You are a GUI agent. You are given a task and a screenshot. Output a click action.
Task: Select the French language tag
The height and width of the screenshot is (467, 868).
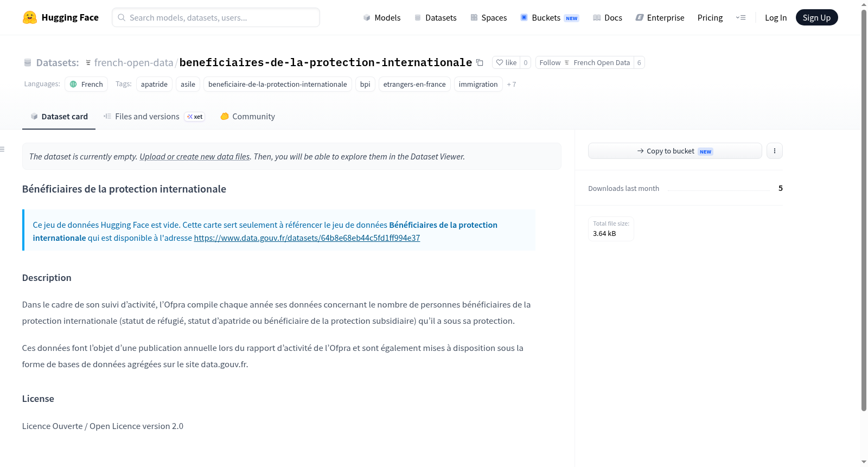click(86, 84)
